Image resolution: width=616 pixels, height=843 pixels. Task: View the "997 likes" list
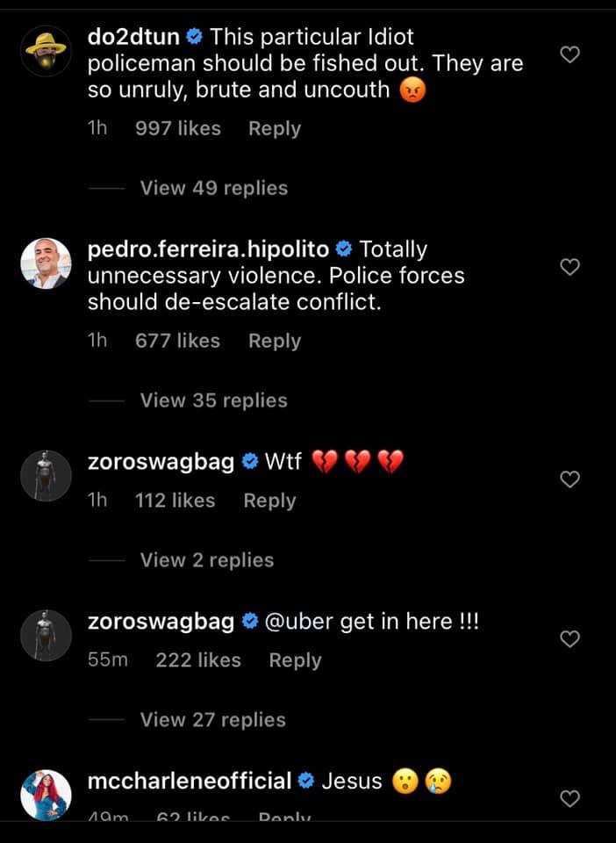[x=178, y=128]
